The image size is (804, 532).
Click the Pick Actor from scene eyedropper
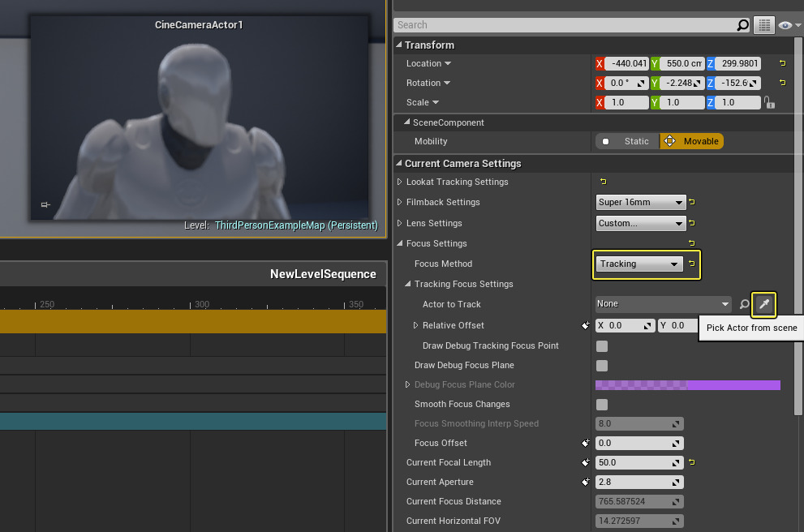click(x=763, y=304)
